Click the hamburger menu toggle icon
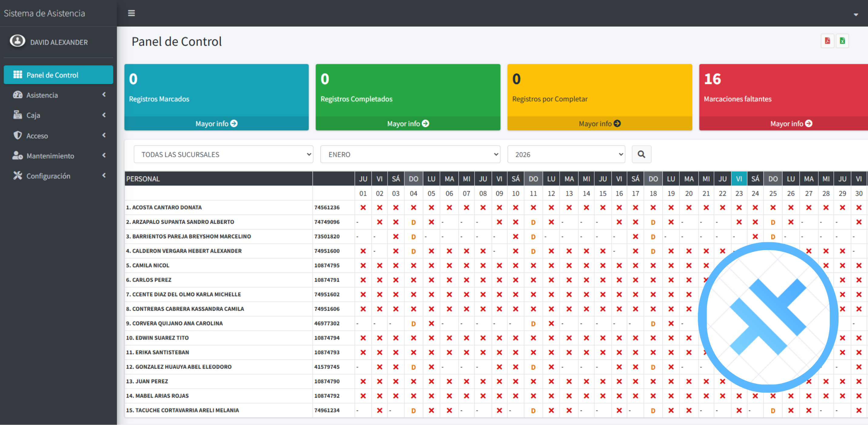 (131, 13)
